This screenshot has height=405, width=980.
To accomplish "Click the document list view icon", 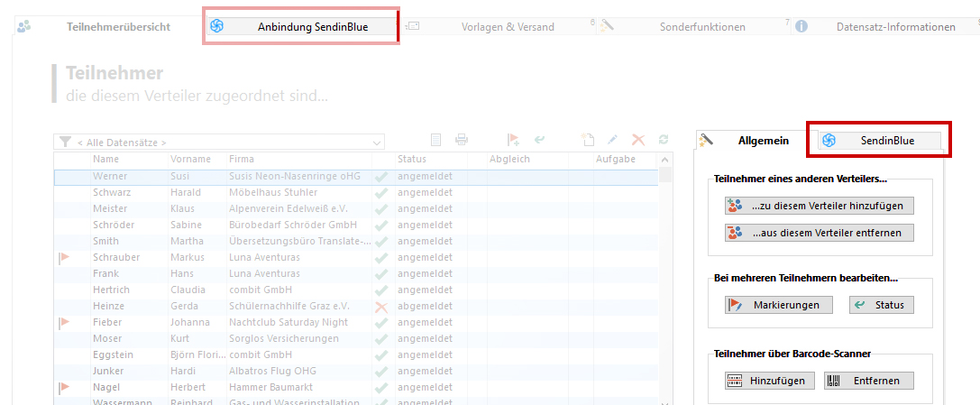I will click(437, 140).
